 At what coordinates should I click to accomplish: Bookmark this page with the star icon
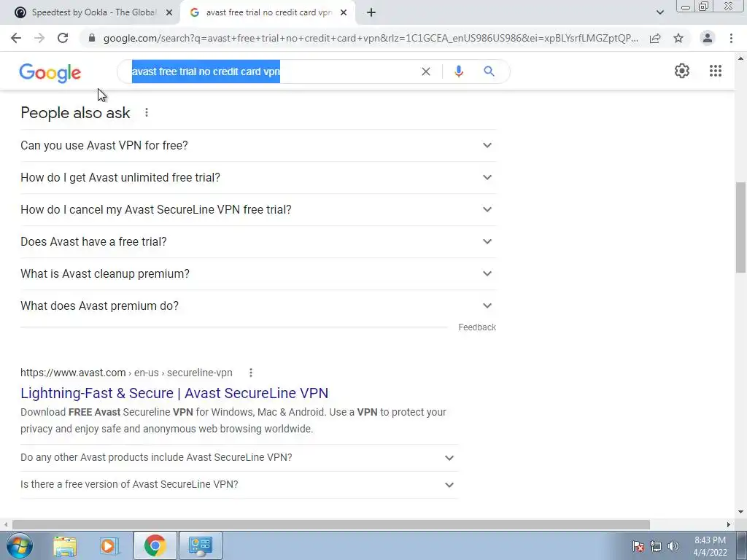coord(678,38)
